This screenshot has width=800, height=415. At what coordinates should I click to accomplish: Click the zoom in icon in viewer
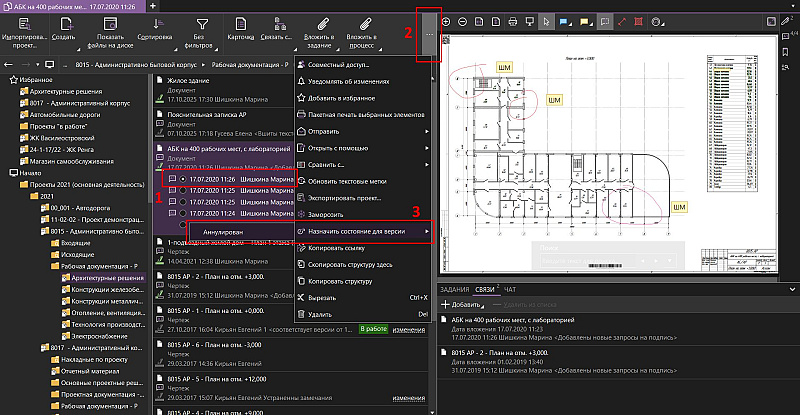pyautogui.click(x=446, y=21)
